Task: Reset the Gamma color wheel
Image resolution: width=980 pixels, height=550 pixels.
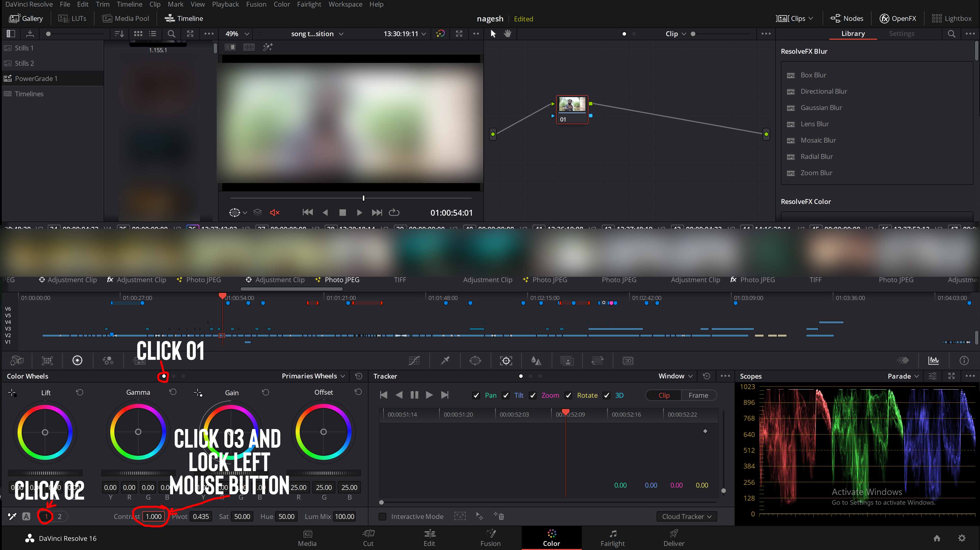Action: click(173, 392)
